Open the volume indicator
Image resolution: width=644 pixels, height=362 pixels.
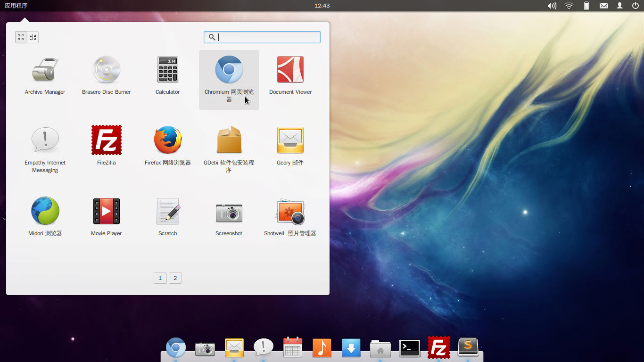click(552, 6)
